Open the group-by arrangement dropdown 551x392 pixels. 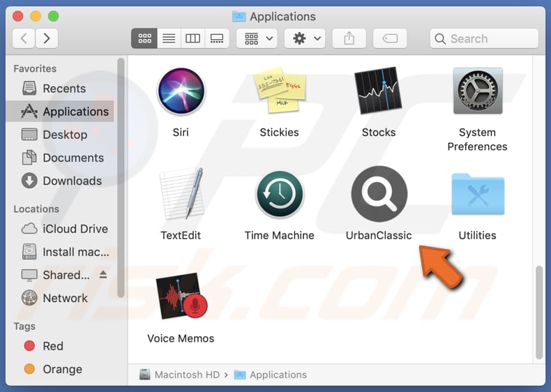pyautogui.click(x=257, y=38)
